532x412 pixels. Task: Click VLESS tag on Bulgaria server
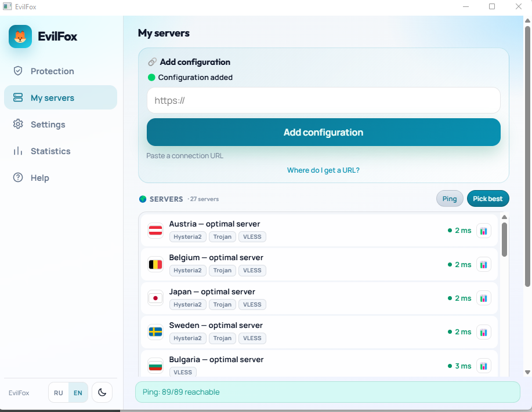click(183, 372)
